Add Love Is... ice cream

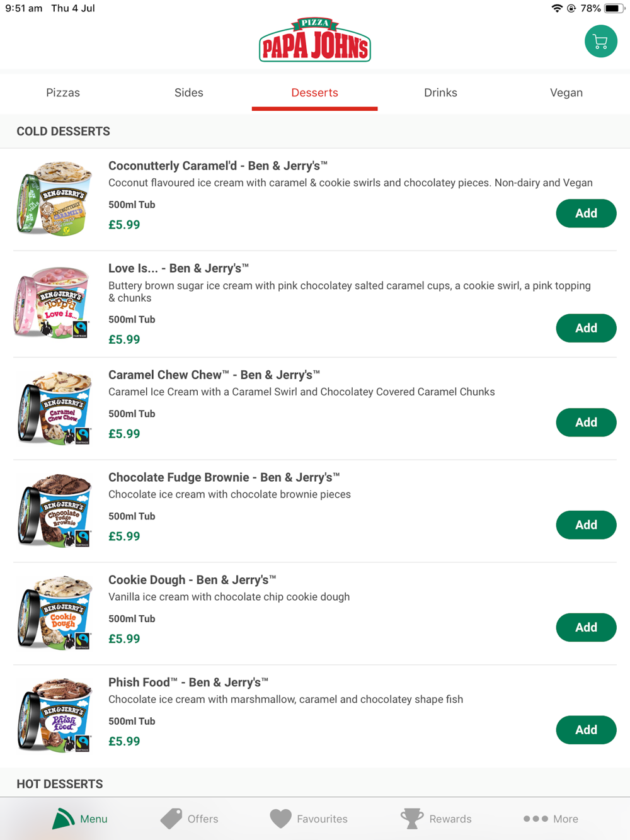click(585, 328)
